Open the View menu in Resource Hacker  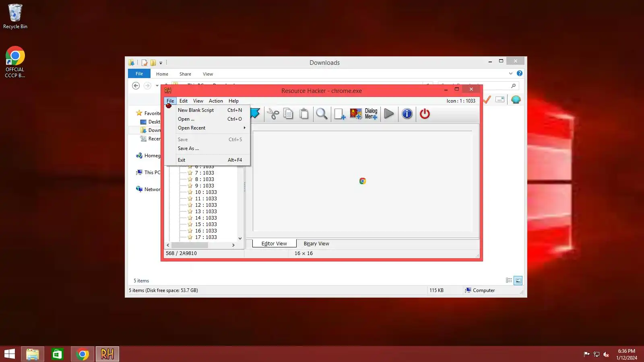[x=198, y=101]
